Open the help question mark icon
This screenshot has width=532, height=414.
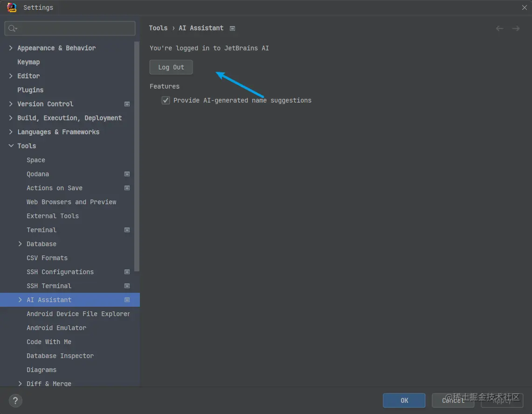pos(15,401)
